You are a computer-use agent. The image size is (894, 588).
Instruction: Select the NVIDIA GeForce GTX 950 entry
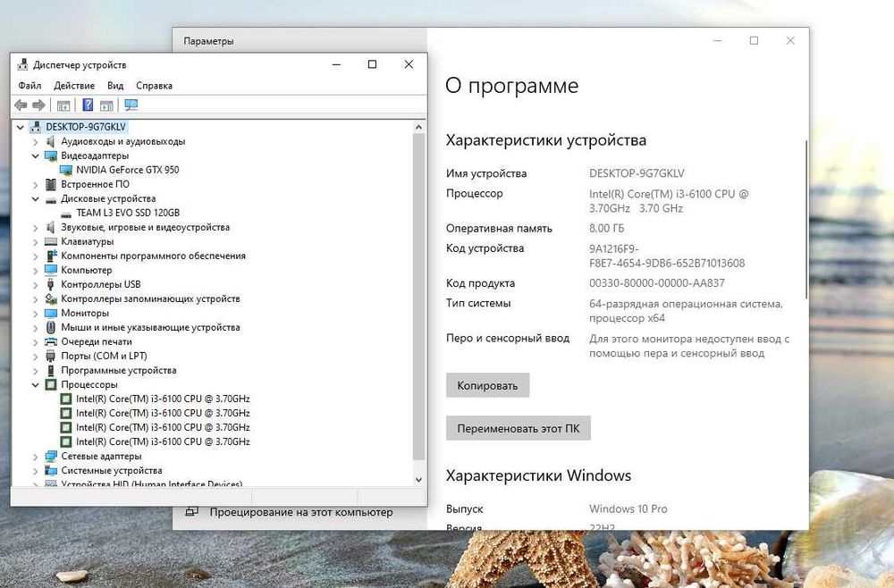coord(128,170)
